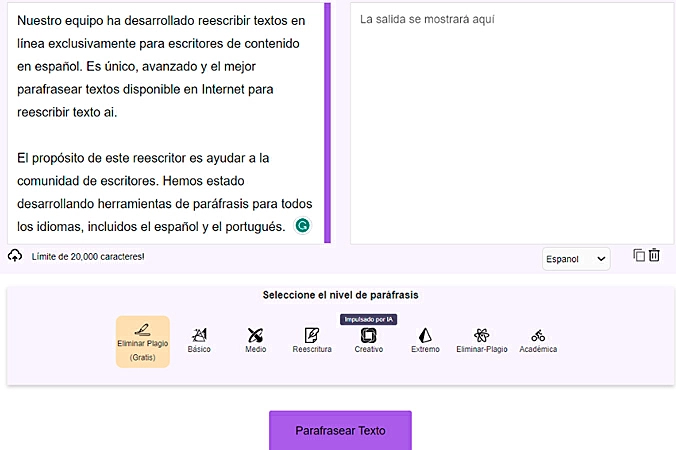The width and height of the screenshot is (676, 450).
Task: Select the Académica paraphrase mode
Action: pos(538,336)
